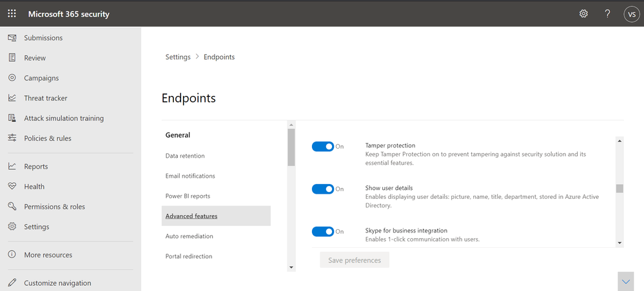Open the help question mark icon
This screenshot has width=644, height=291.
point(607,14)
